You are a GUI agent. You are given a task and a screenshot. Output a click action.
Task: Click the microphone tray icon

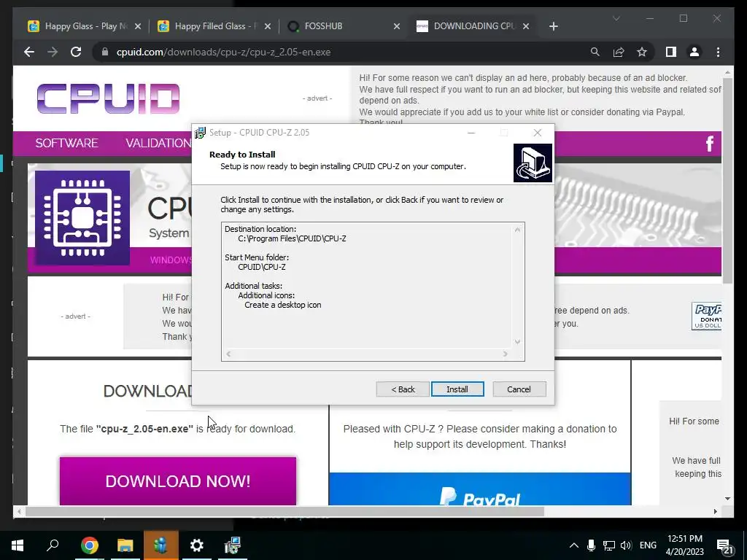pos(591,545)
